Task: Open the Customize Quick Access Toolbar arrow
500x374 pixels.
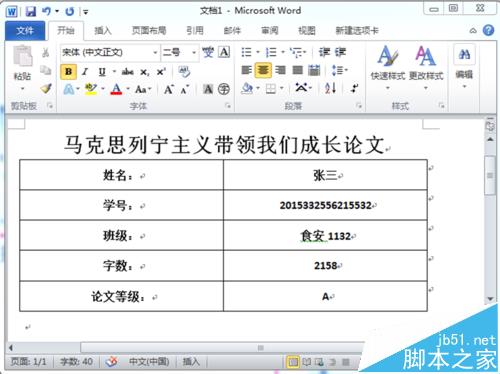Action: tap(86, 12)
